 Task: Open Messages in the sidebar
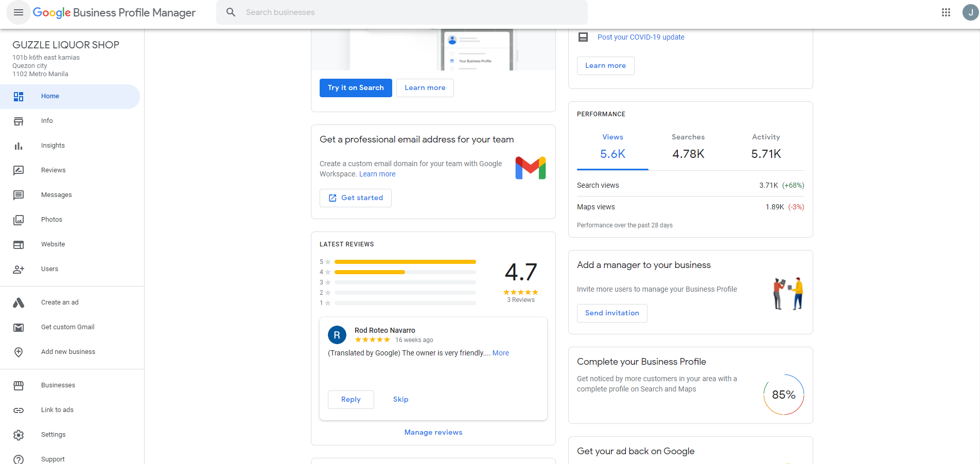click(x=56, y=195)
